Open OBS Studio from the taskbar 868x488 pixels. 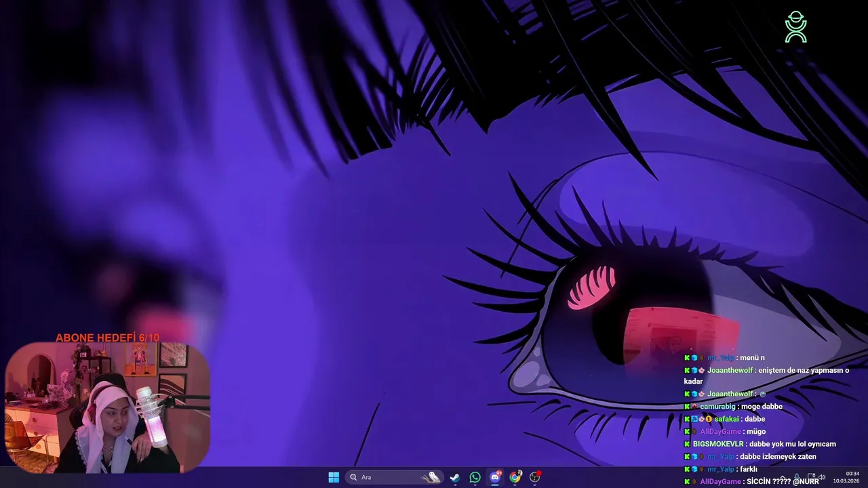(x=535, y=477)
